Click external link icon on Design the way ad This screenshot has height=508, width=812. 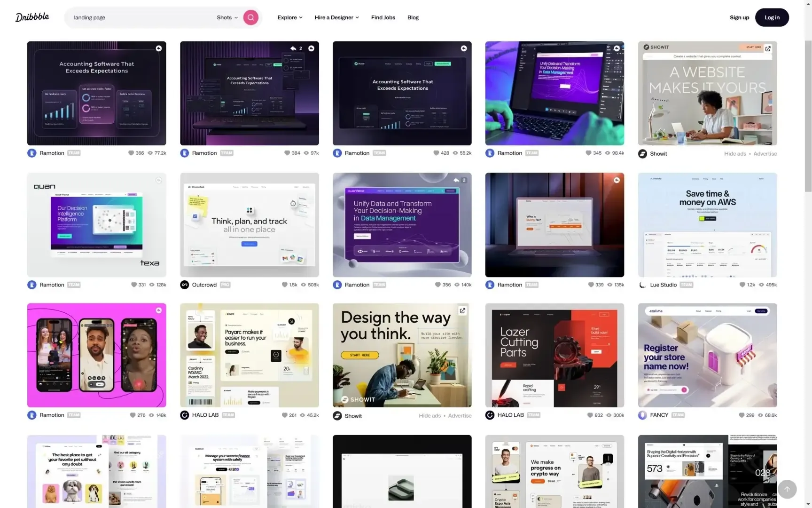pos(462,310)
